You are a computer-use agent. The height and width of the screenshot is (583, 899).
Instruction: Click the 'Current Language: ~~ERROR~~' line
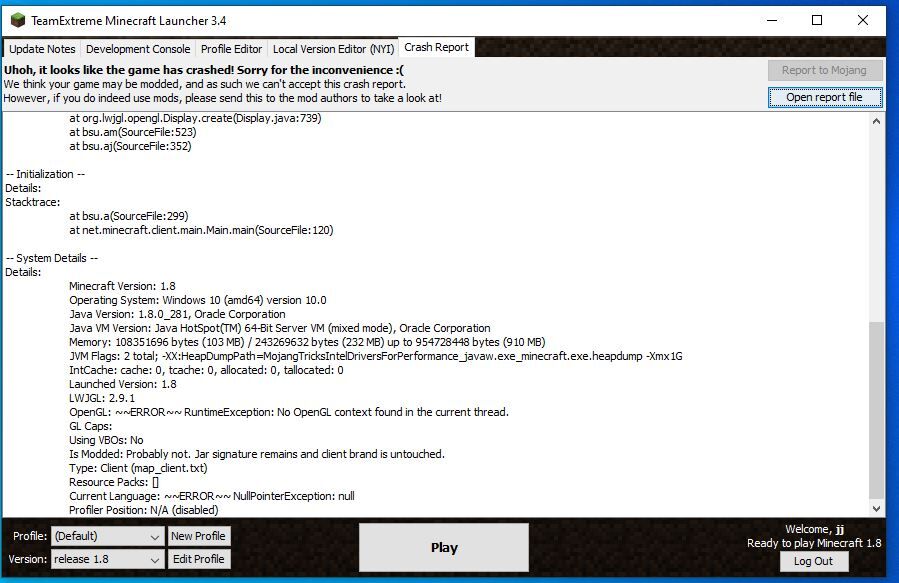(212, 496)
